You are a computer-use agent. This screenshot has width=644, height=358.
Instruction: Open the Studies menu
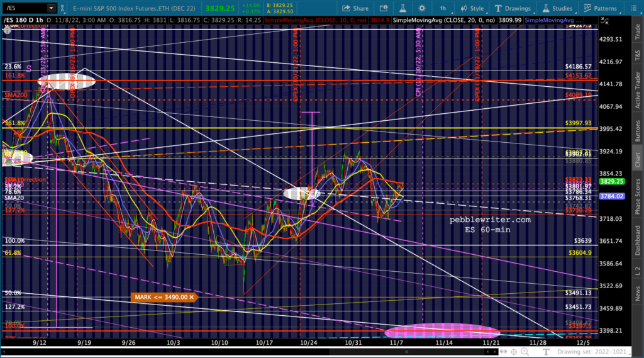pyautogui.click(x=557, y=8)
